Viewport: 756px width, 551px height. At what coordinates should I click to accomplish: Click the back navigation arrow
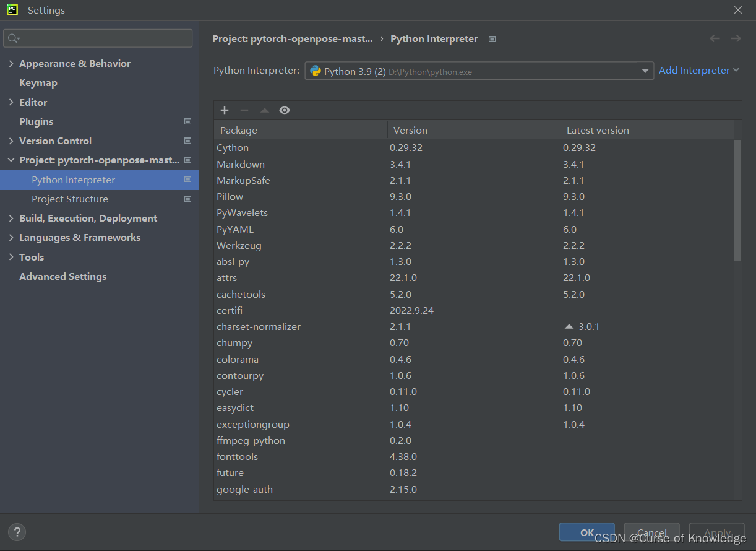point(715,38)
